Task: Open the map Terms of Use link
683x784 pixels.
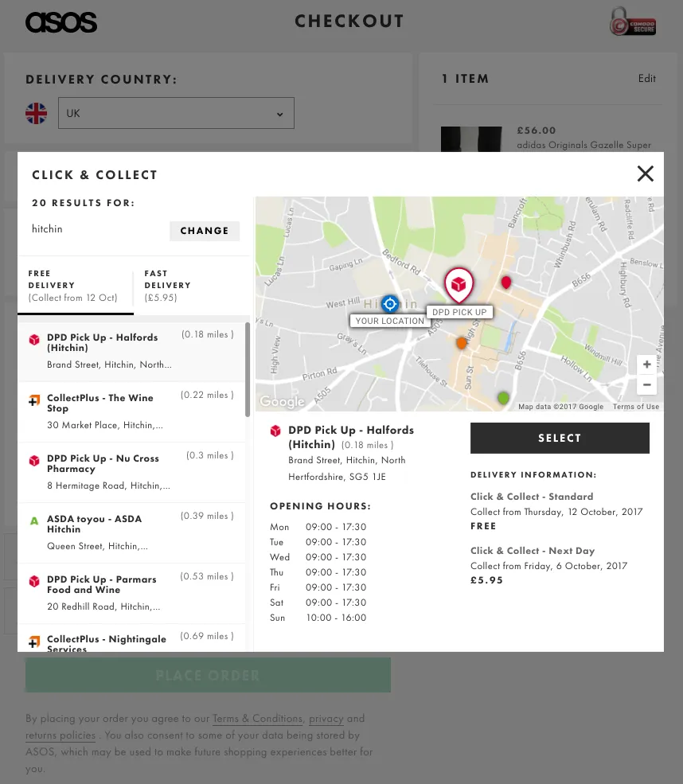Action: tap(635, 407)
